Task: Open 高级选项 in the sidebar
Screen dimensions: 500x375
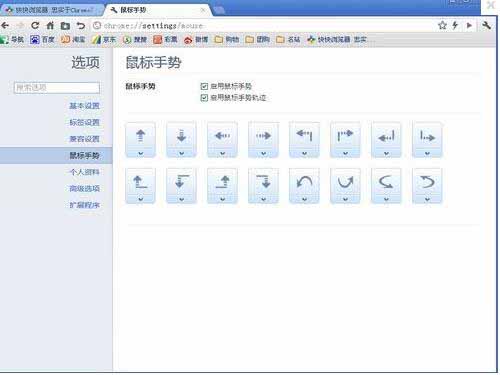Action: click(x=84, y=188)
